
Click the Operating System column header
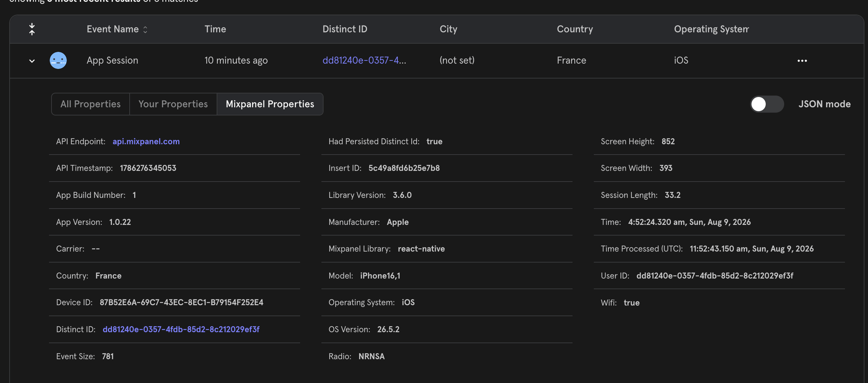pyautogui.click(x=711, y=29)
